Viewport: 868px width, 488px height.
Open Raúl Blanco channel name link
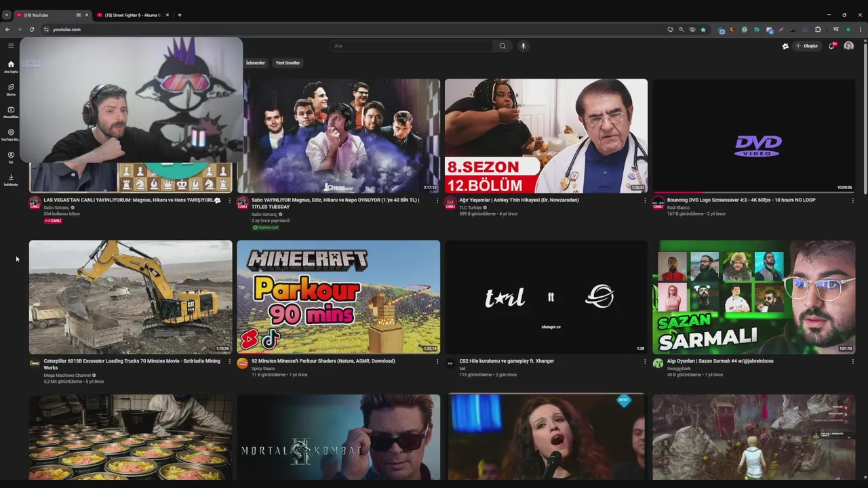tap(678, 207)
